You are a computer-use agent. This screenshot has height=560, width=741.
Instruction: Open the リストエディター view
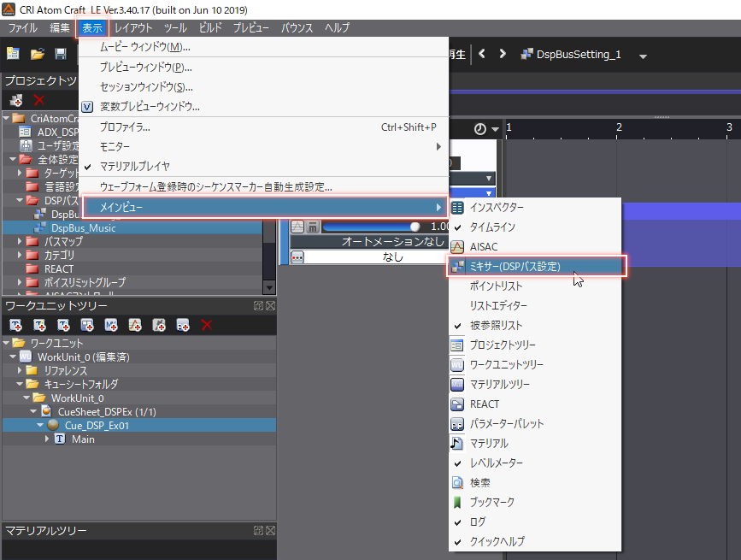534,306
